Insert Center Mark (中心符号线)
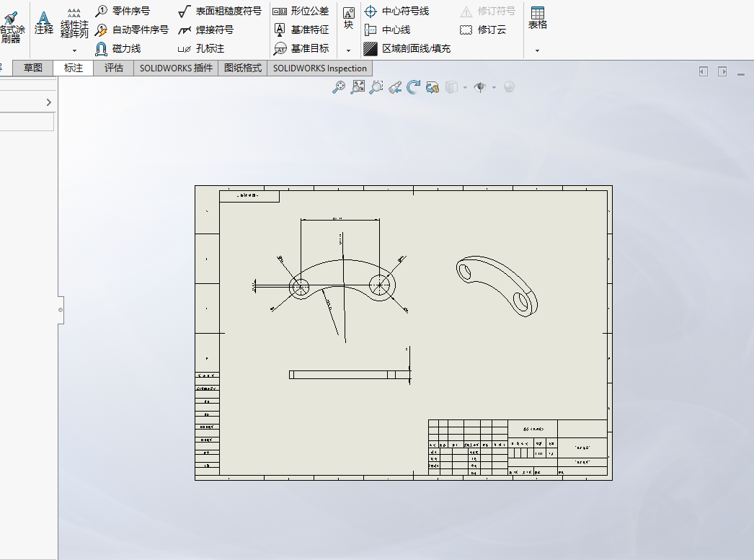 pos(396,11)
